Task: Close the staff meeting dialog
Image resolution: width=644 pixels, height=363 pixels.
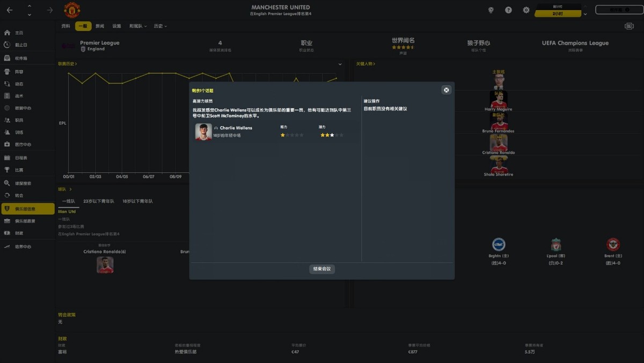Action: pos(446,90)
